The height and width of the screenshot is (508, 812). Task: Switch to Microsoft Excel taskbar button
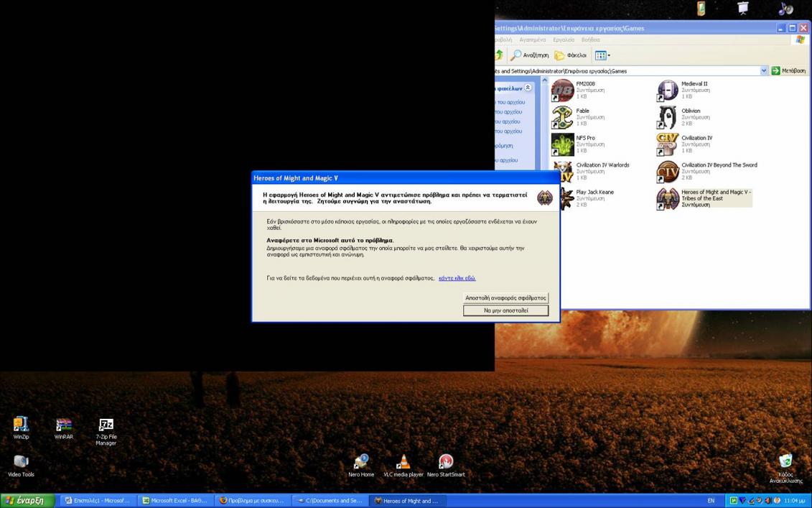pyautogui.click(x=176, y=501)
